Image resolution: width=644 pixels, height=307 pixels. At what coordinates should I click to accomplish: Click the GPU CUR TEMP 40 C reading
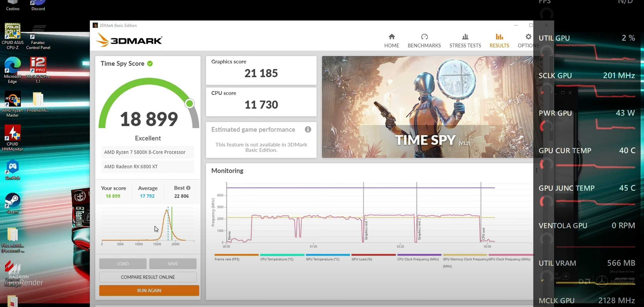[587, 150]
